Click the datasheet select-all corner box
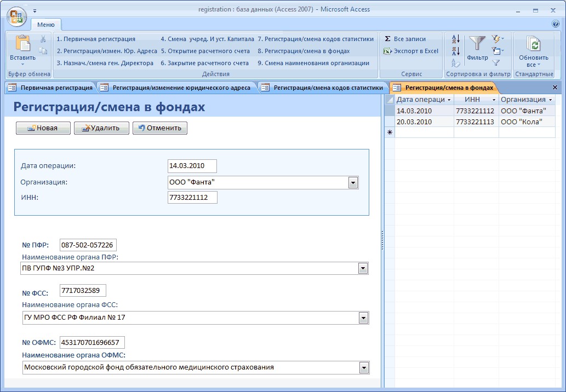The width and height of the screenshot is (566, 392). pyautogui.click(x=390, y=100)
